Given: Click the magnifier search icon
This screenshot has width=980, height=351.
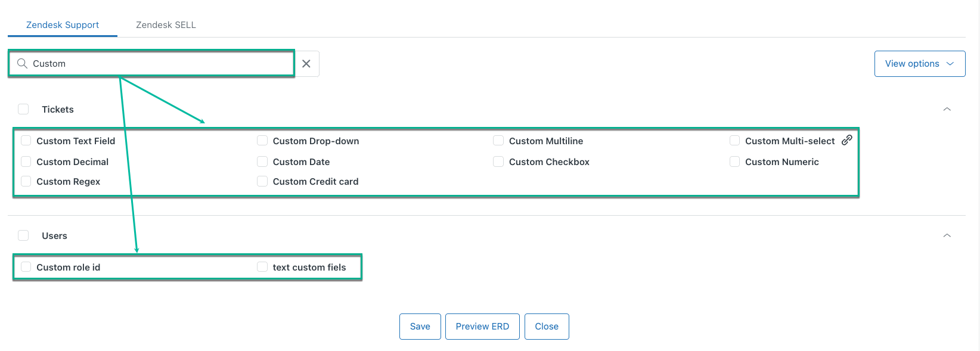Looking at the screenshot, I should 22,64.
